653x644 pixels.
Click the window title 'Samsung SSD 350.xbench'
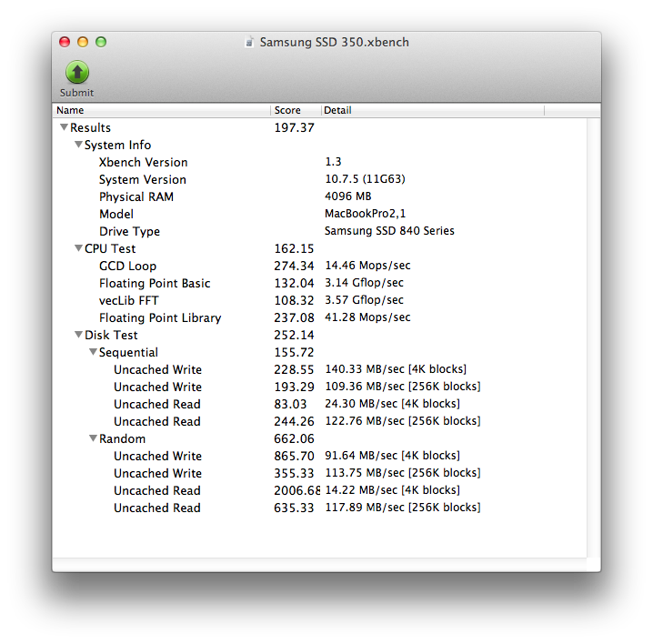coord(335,42)
